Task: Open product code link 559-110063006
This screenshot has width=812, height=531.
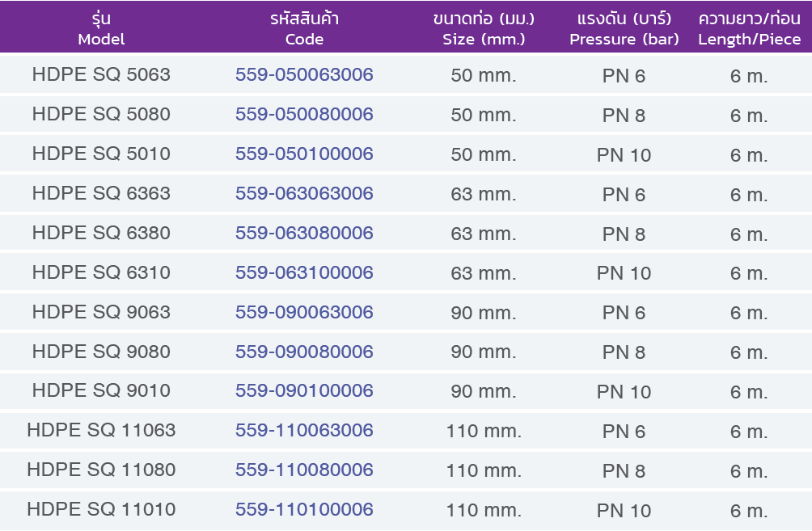Action: click(x=304, y=430)
